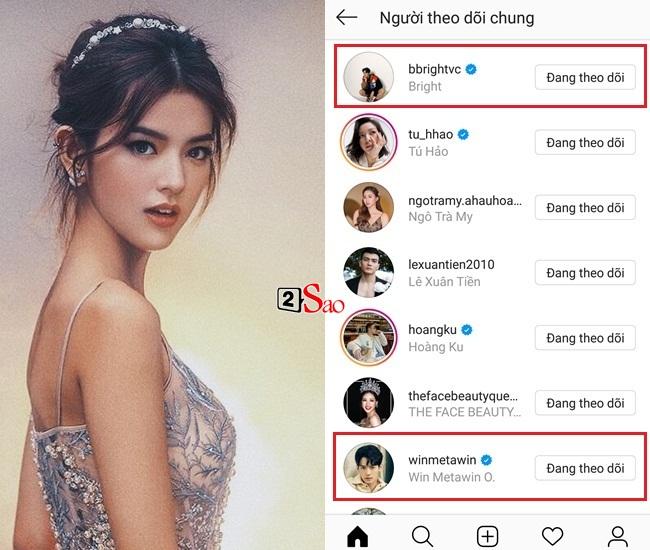Viewport: 650px width, 550px height.
Task: Open winmetawin profile picture
Action: [369, 468]
